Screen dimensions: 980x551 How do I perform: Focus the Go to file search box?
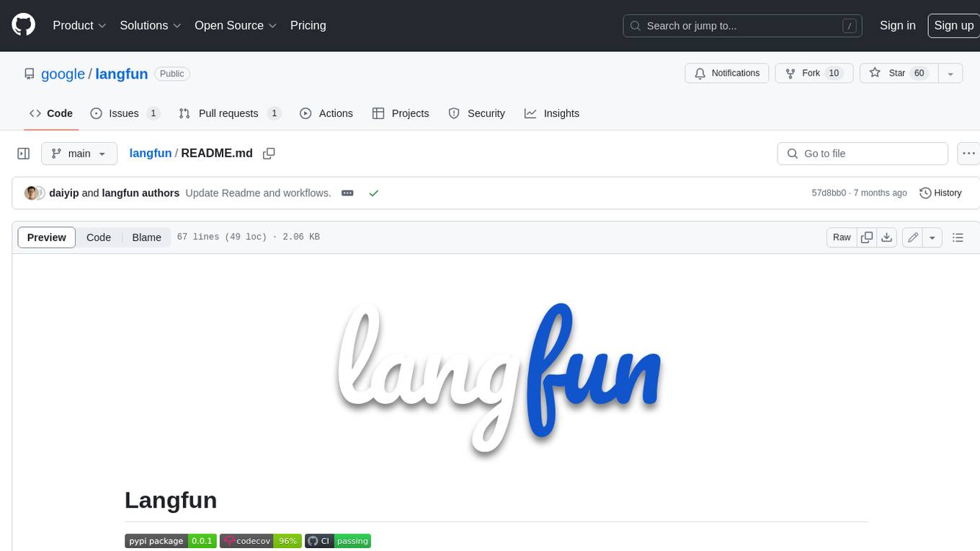(863, 154)
